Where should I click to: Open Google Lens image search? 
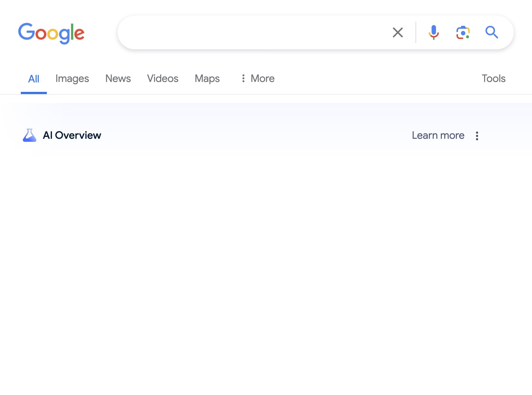[463, 32]
